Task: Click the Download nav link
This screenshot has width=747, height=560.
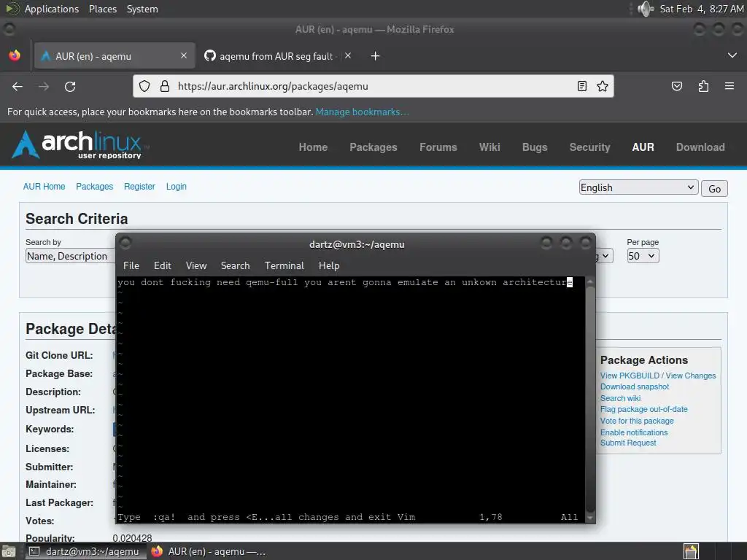Action: point(700,147)
